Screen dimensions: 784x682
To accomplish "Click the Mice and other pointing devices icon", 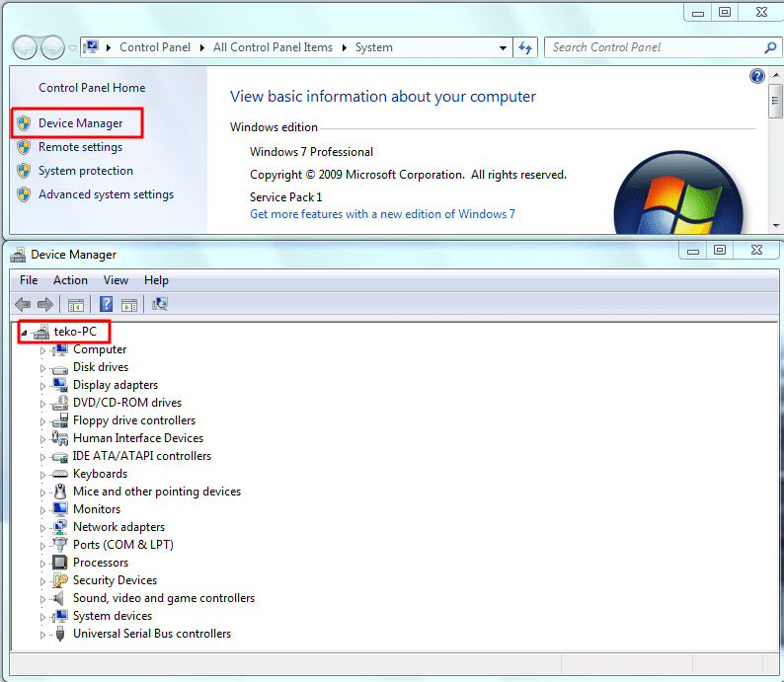I will click(x=60, y=492).
